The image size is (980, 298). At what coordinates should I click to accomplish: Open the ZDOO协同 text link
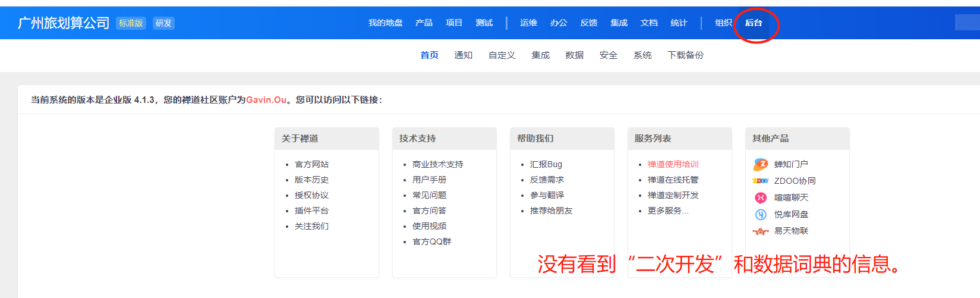[795, 181]
